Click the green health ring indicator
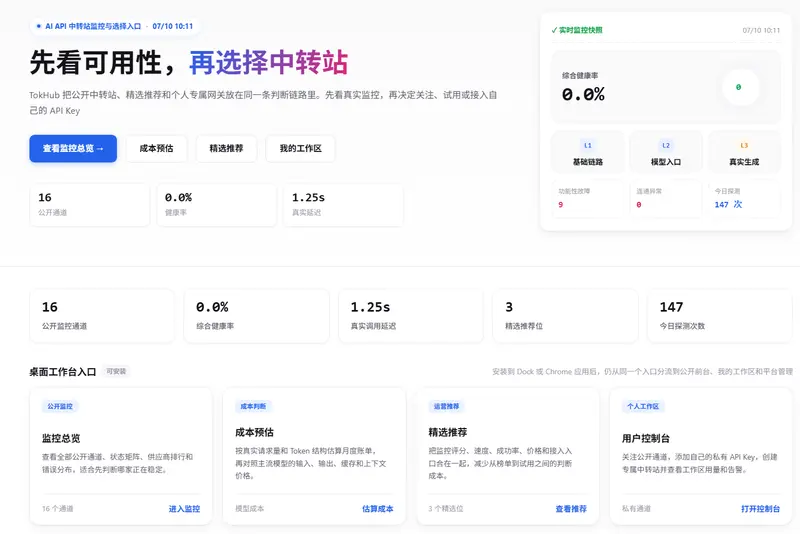 (740, 87)
